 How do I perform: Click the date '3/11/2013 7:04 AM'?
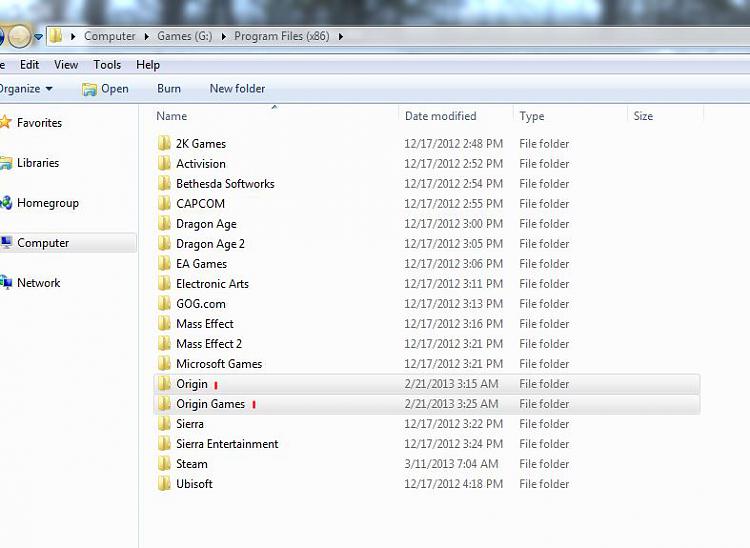click(451, 464)
